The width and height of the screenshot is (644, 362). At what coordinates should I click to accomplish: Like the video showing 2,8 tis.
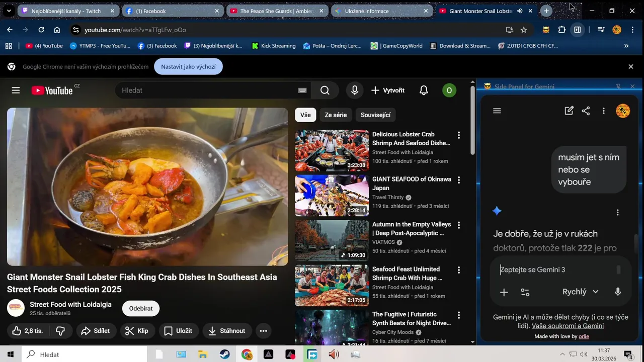pos(27,331)
